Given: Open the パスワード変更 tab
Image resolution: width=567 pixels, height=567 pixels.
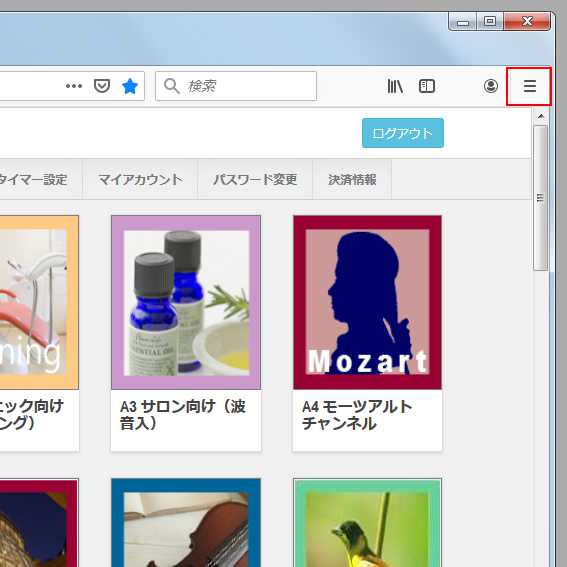Looking at the screenshot, I should (x=255, y=179).
